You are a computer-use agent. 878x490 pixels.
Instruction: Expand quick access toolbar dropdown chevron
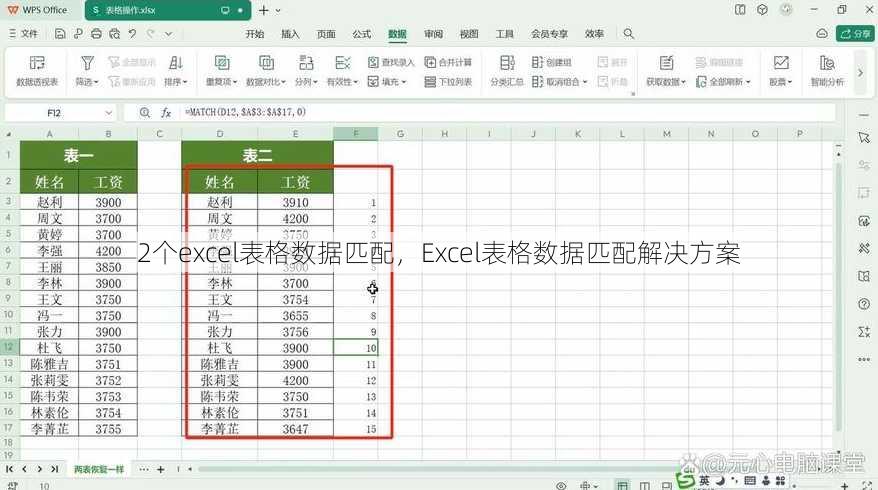click(x=169, y=34)
